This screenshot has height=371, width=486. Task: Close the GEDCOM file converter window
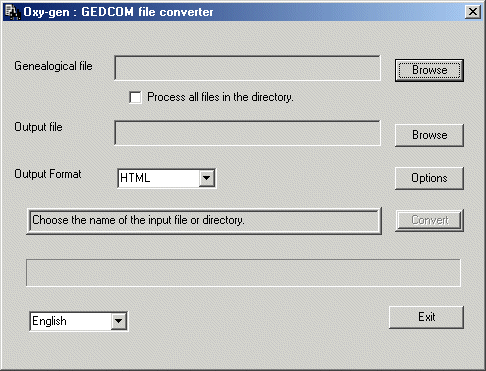coord(473,12)
